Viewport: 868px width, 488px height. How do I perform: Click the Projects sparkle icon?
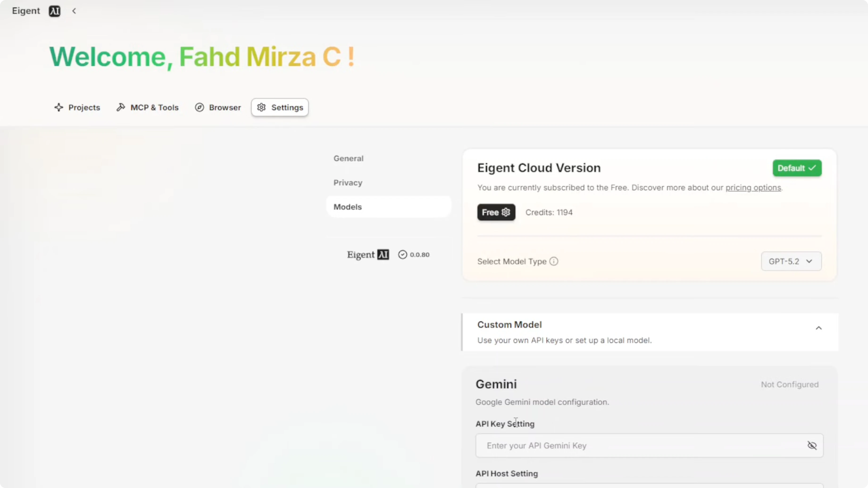click(59, 108)
